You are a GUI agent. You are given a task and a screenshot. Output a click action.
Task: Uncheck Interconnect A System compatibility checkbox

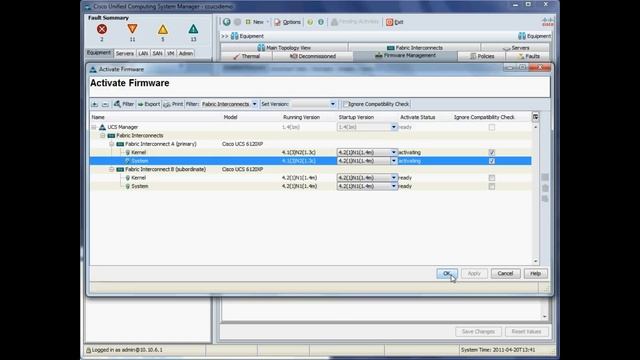[x=492, y=161]
